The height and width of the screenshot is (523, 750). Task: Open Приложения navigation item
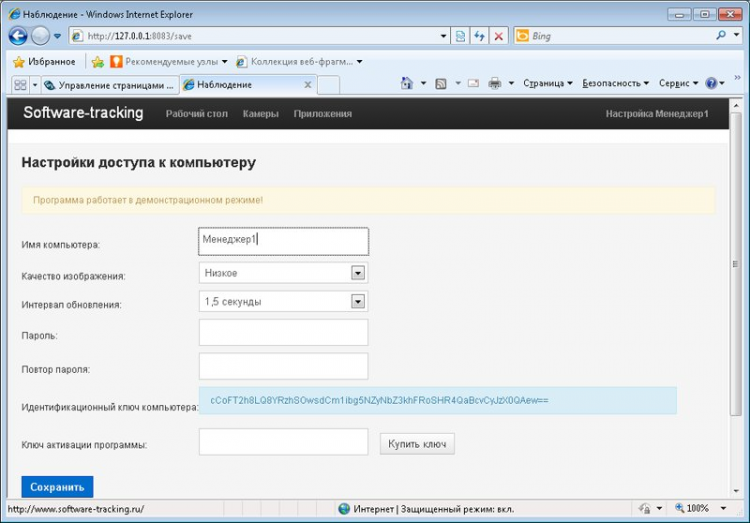pos(323,114)
